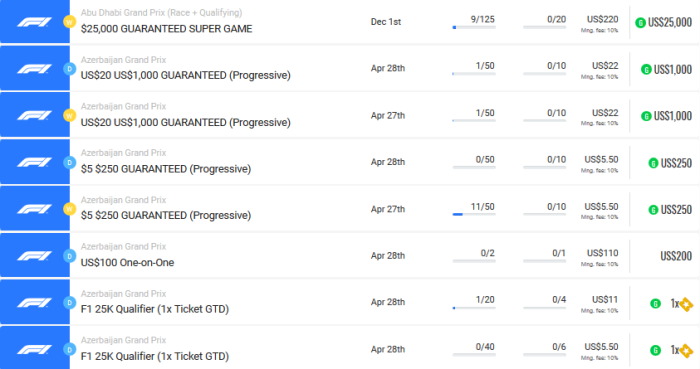Click the gold ticket icon on the 0/40 Qualifier row

click(x=686, y=351)
